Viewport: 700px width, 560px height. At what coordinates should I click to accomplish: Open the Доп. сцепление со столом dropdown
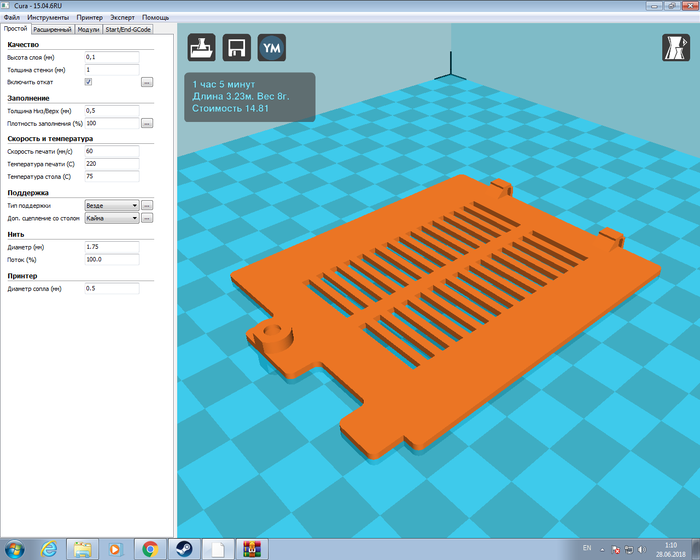point(111,217)
